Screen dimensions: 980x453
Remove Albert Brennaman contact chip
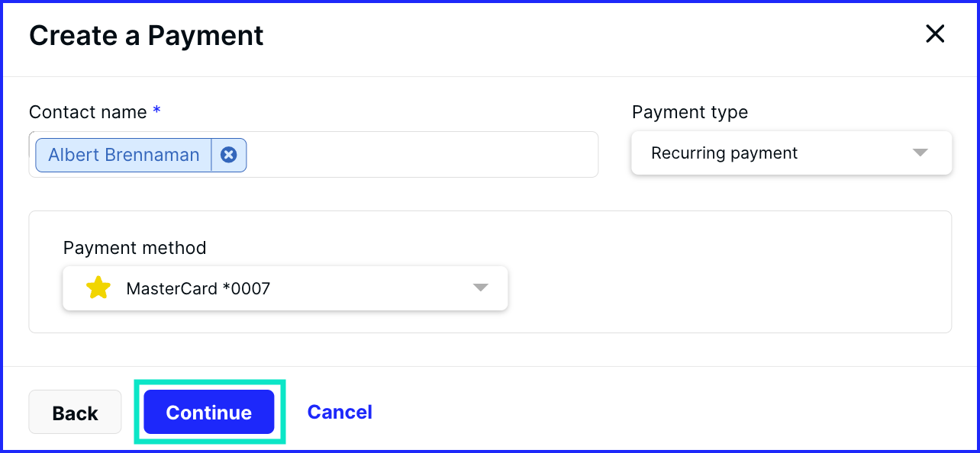tap(228, 155)
